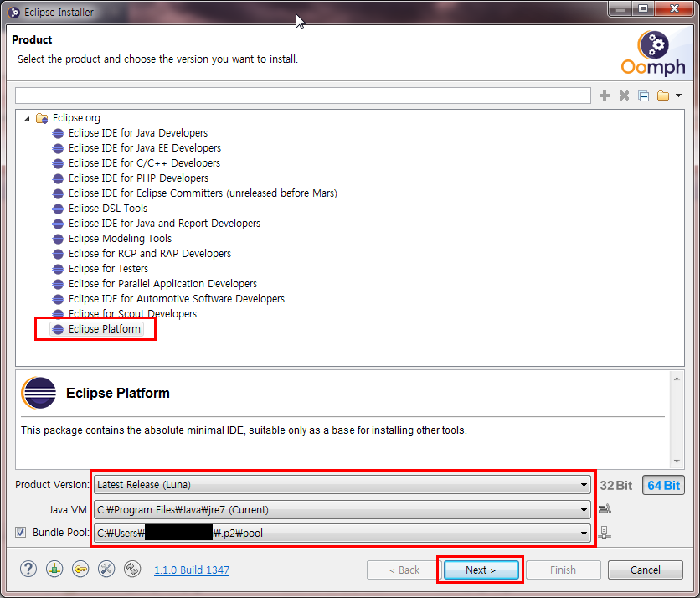
Task: Select Eclipse IDE for Java EE Developers
Action: [145, 148]
